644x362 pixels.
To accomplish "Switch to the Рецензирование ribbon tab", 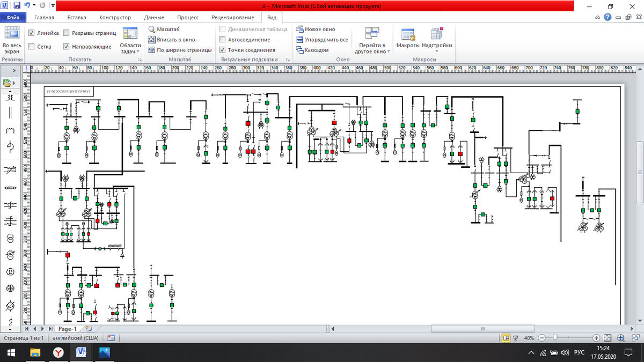I will [x=233, y=18].
